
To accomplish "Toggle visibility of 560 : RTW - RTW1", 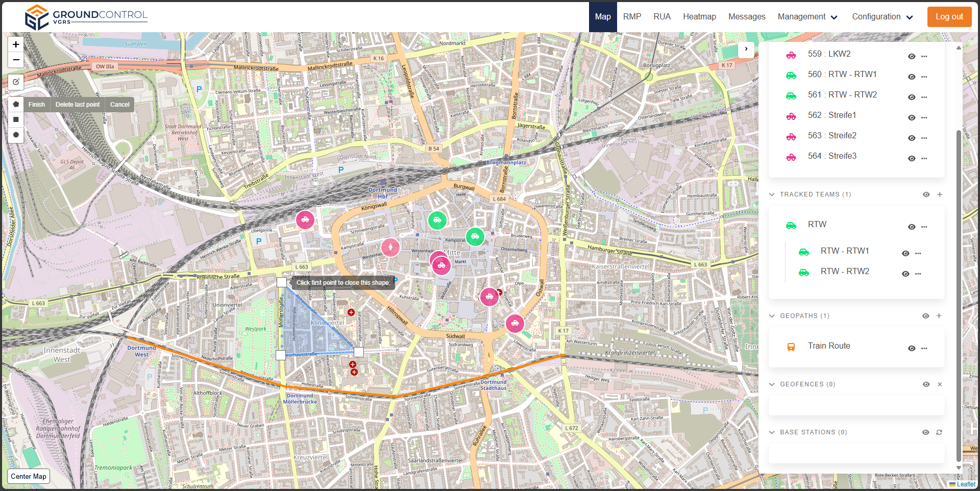I will coord(912,77).
